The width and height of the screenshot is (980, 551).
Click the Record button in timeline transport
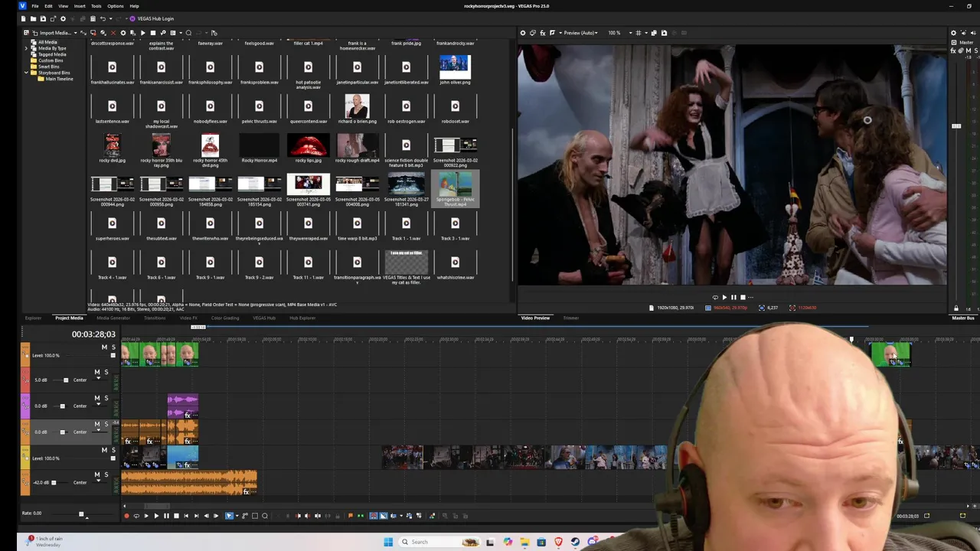(126, 516)
